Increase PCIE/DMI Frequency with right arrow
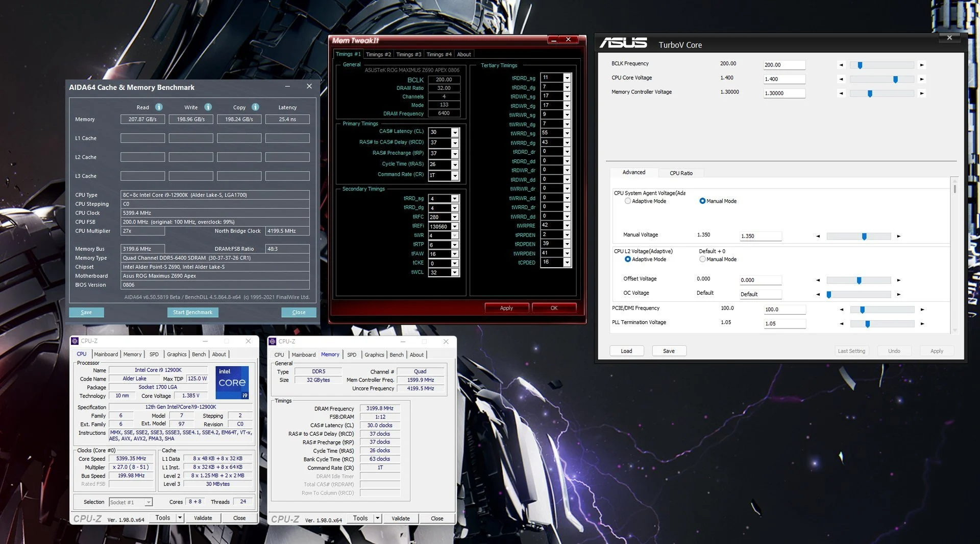The width and height of the screenshot is (980, 544). coord(922,310)
